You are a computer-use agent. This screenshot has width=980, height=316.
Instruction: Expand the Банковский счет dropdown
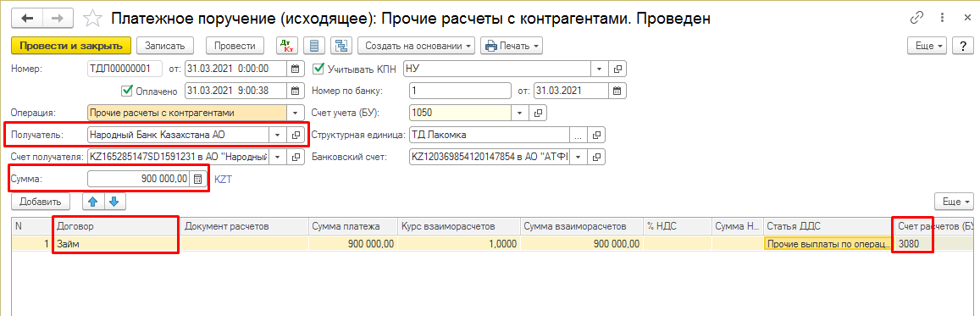(x=579, y=157)
